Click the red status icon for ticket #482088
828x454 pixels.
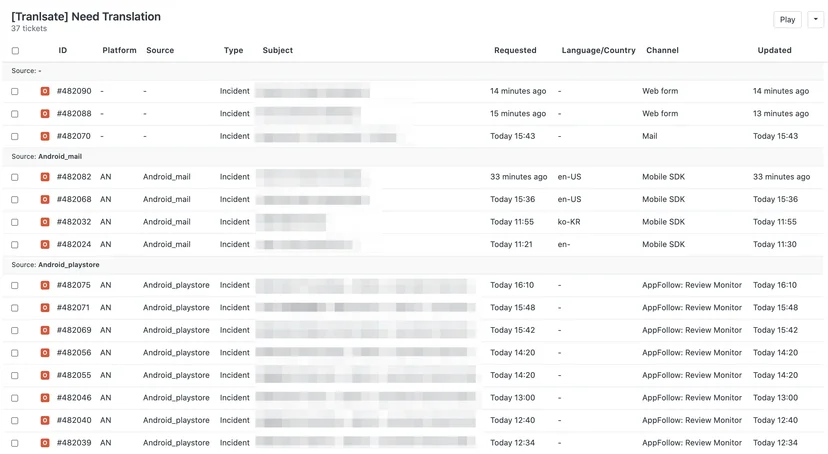click(x=45, y=114)
